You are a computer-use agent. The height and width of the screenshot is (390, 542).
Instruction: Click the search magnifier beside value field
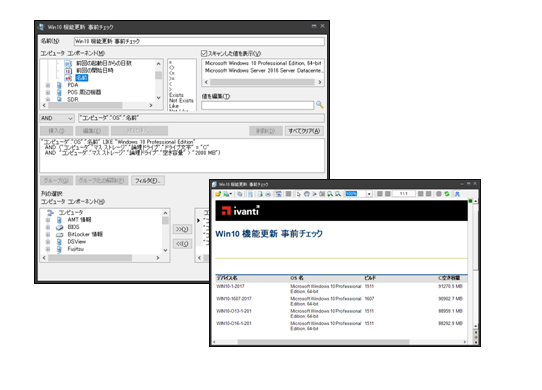tap(320, 105)
